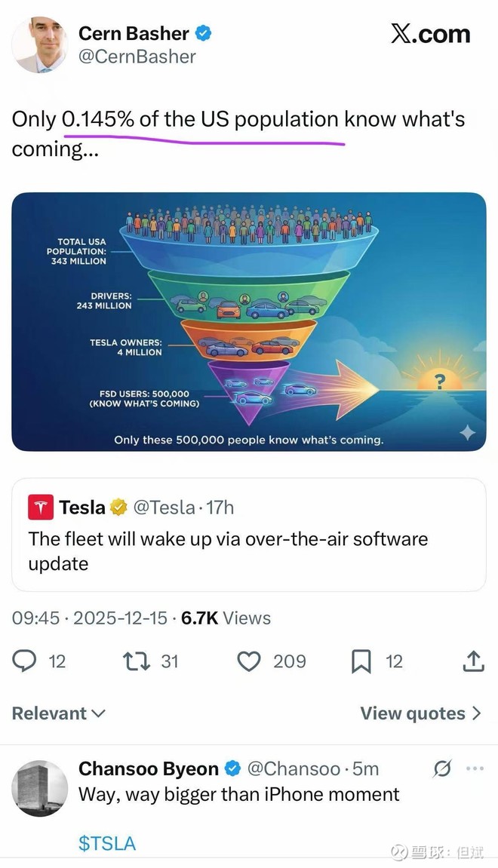Tap the share upload icon

pos(473,661)
